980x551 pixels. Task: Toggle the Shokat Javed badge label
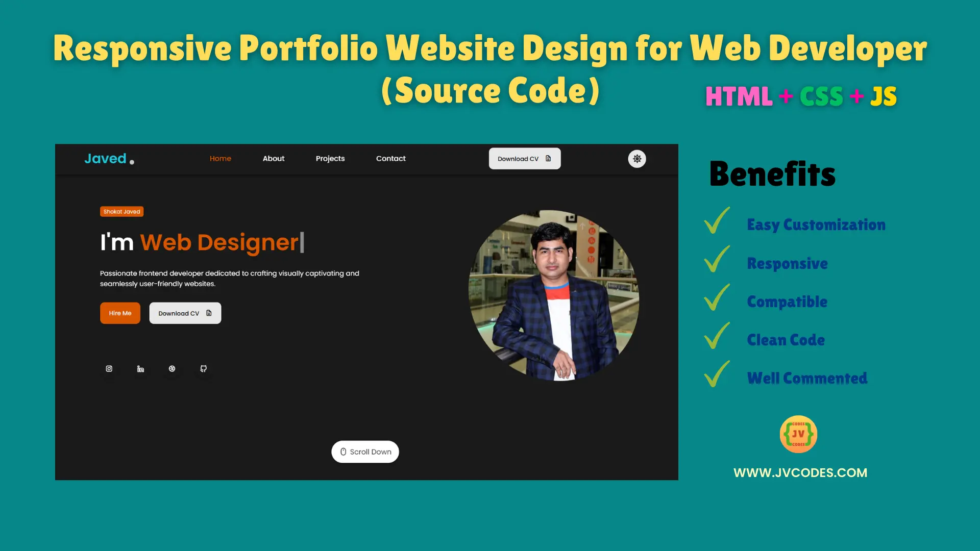[122, 211]
